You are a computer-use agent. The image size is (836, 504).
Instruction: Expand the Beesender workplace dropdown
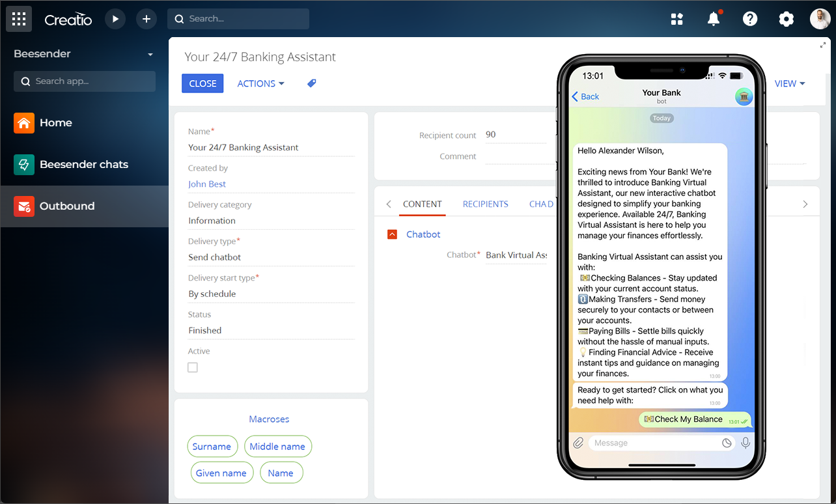(150, 54)
